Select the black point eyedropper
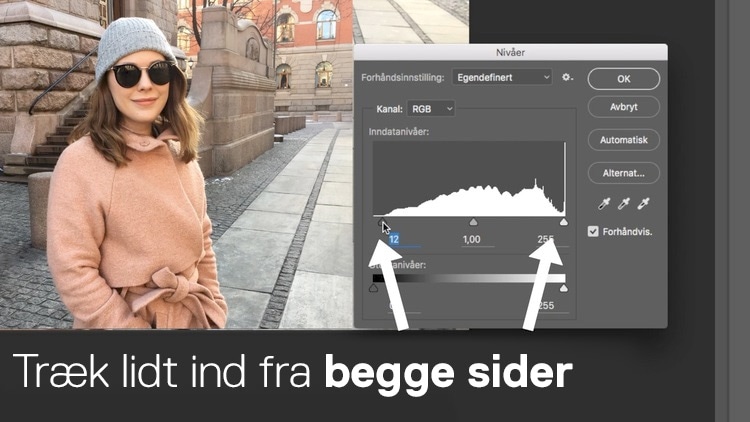Image resolution: width=750 pixels, height=422 pixels. (603, 204)
